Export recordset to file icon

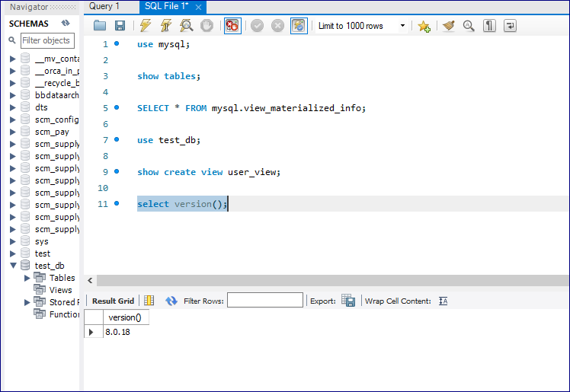pos(348,301)
